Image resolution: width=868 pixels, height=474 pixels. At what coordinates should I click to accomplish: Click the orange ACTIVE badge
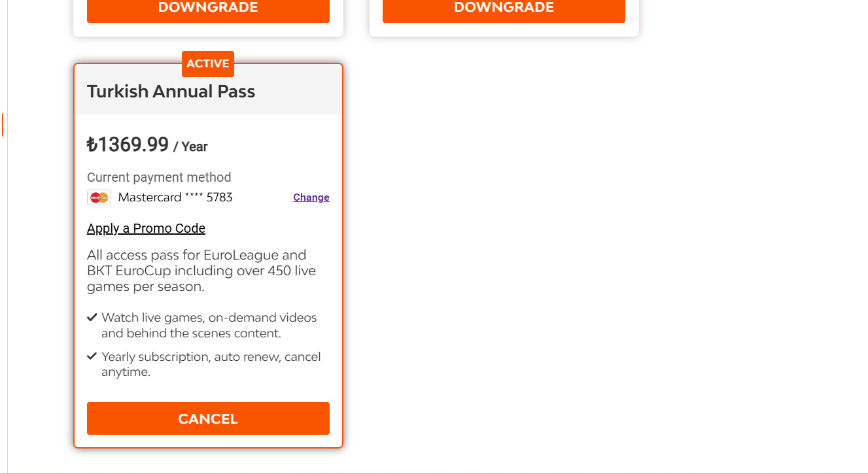pyautogui.click(x=208, y=64)
